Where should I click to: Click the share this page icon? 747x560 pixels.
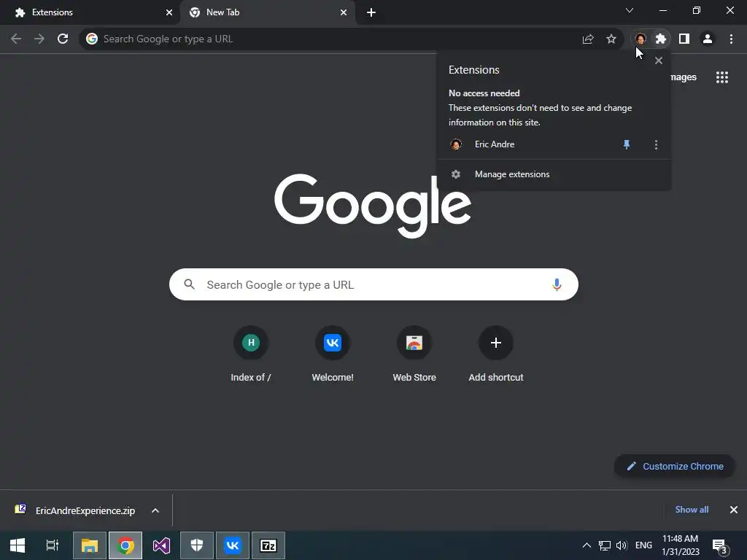coord(588,39)
